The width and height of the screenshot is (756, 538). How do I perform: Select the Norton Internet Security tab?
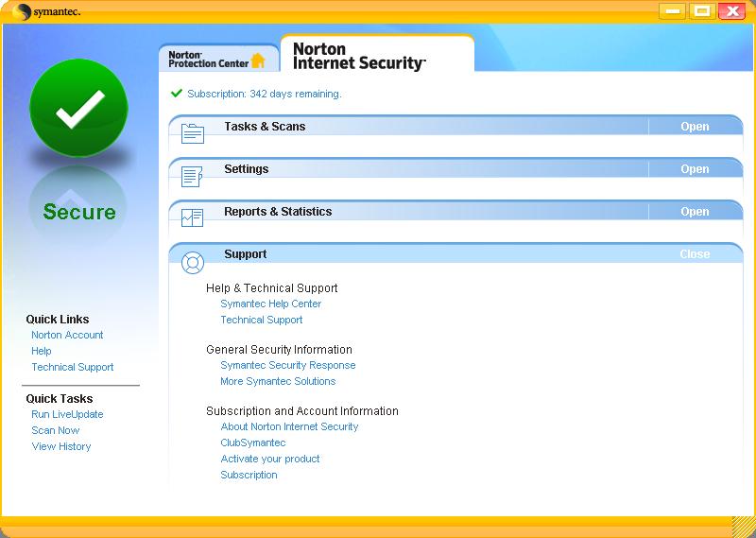(359, 56)
